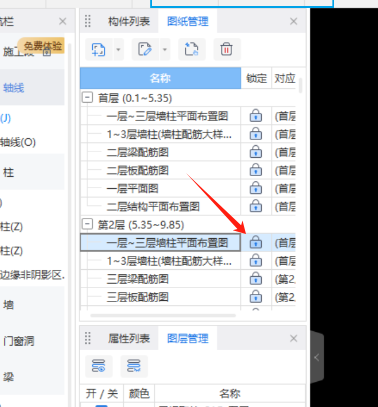Toggle lock for 三层板配筋图

click(x=256, y=297)
